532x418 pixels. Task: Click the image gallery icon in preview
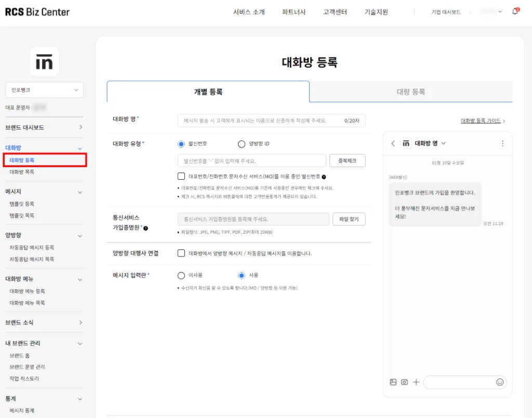click(x=393, y=382)
